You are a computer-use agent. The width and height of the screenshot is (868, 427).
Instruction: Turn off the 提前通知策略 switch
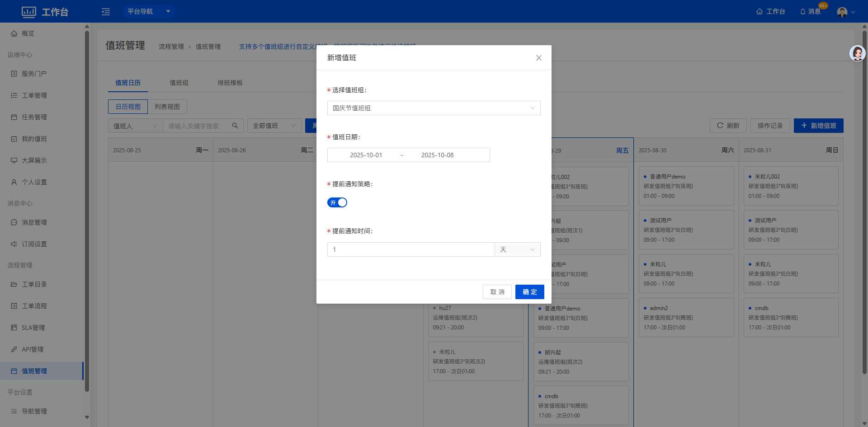click(337, 202)
